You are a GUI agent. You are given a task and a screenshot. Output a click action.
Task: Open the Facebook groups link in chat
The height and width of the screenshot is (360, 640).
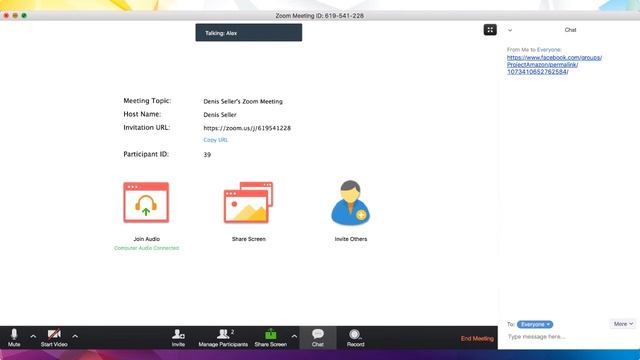click(554, 64)
